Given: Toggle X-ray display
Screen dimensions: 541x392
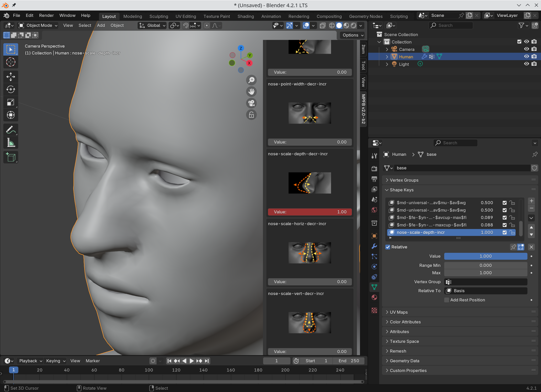Looking at the screenshot, I should coord(323,25).
